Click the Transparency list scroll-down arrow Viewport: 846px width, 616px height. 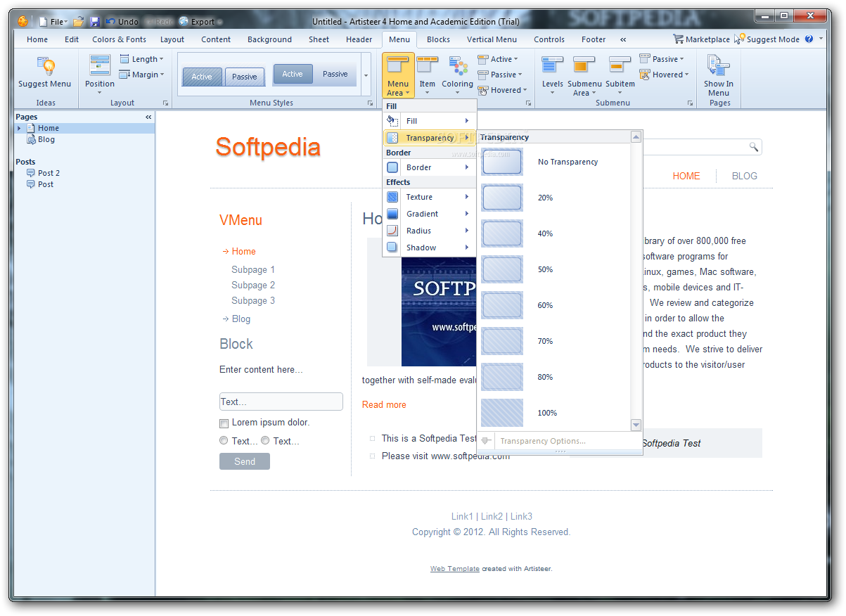coord(636,425)
